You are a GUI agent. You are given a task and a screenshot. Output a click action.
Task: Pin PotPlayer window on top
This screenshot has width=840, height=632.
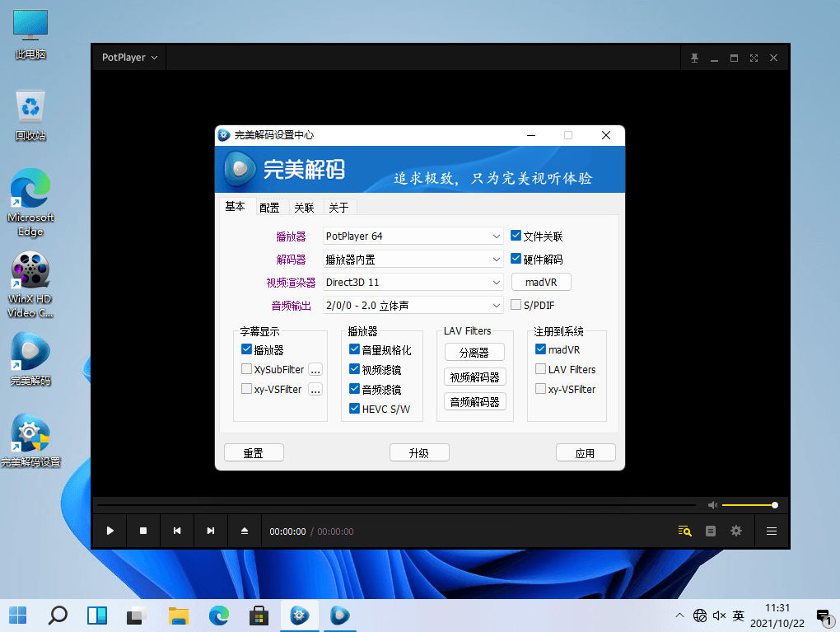pos(694,58)
